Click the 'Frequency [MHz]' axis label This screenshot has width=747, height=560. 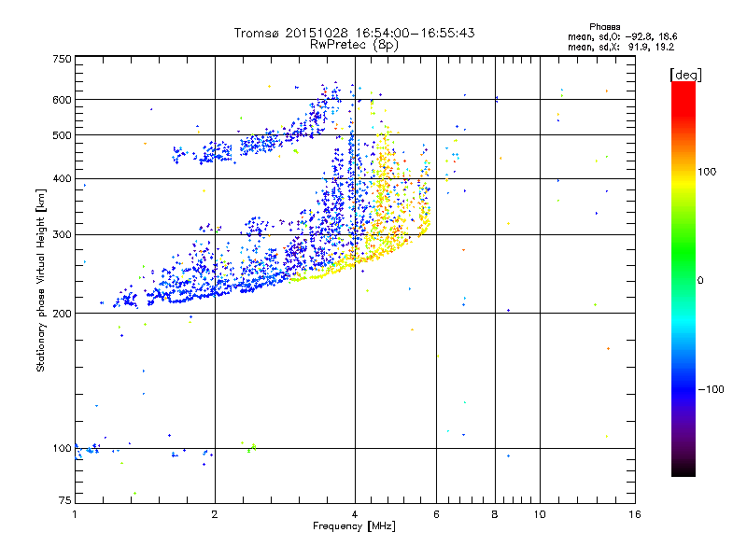pyautogui.click(x=354, y=526)
